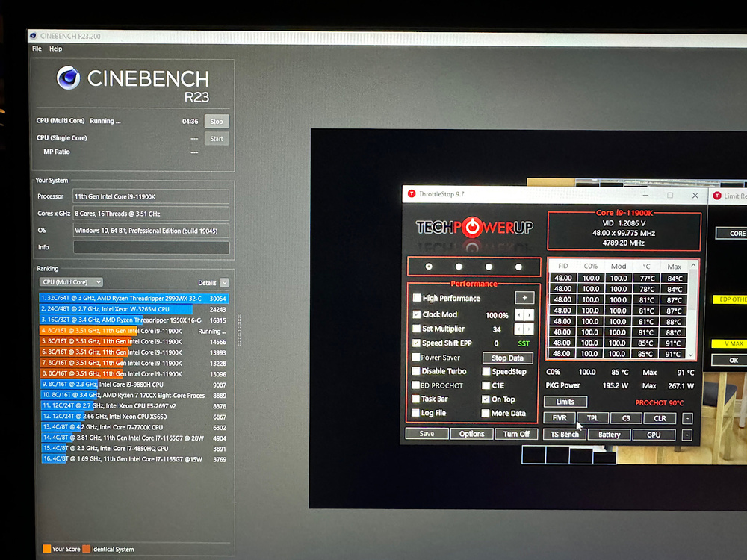This screenshot has width=747, height=560.
Task: Decrease Set Multiplier with left arrow
Action: [x=520, y=329]
